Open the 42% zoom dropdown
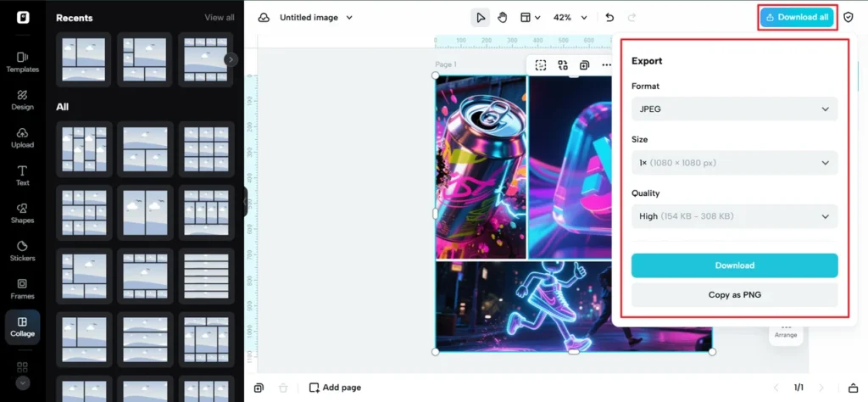Viewport: 868px width, 402px height. pos(570,18)
